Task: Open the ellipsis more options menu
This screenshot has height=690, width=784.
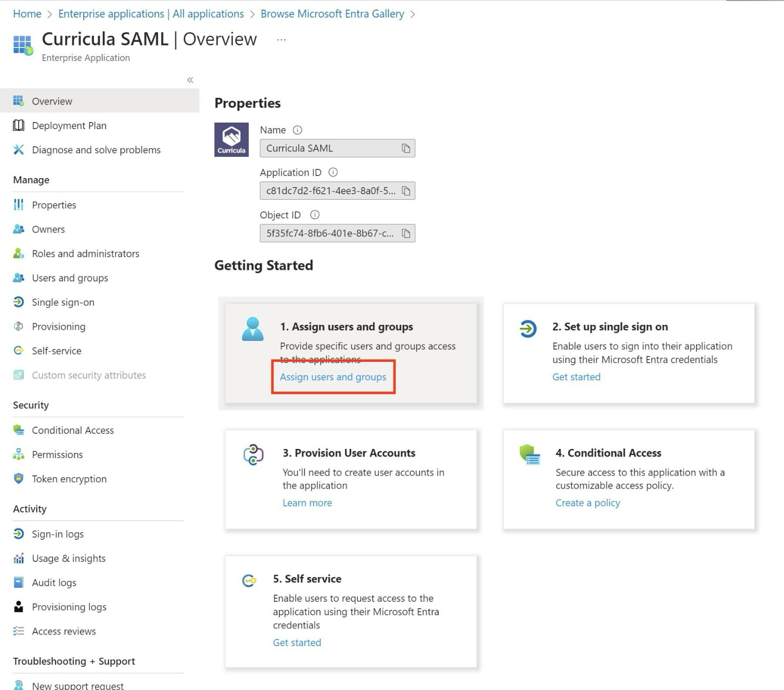Action: click(x=282, y=39)
